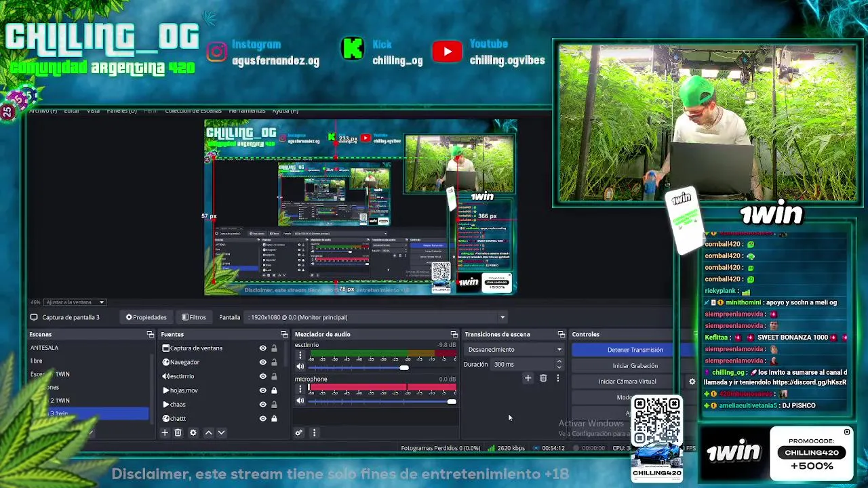Screen dimensions: 868x488
Task: Open transition properties three-dot menu
Action: [x=557, y=378]
